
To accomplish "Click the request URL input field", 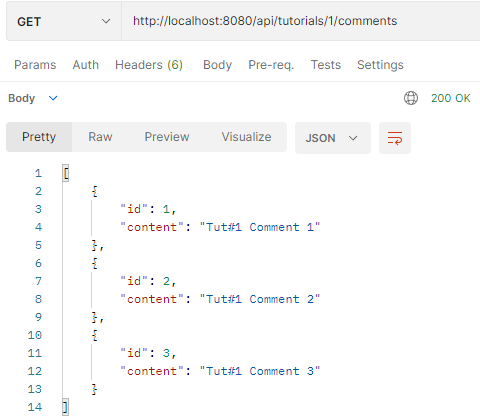I will (301, 21).
